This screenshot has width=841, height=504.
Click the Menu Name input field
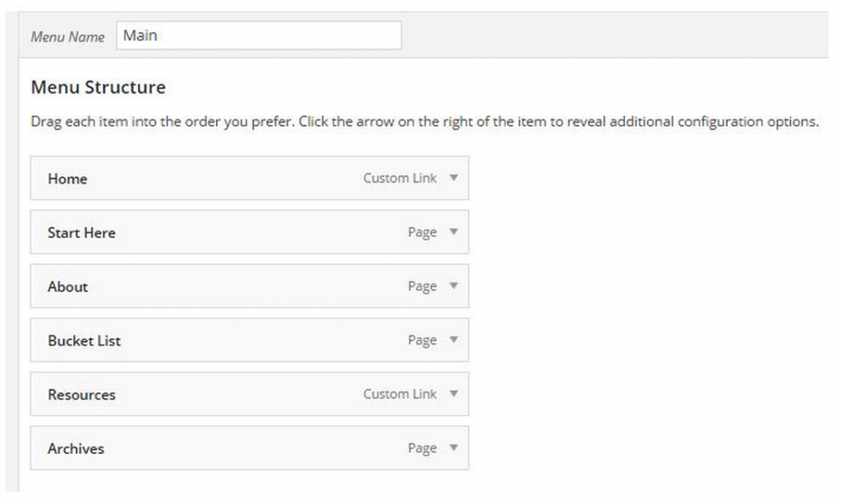(x=259, y=35)
